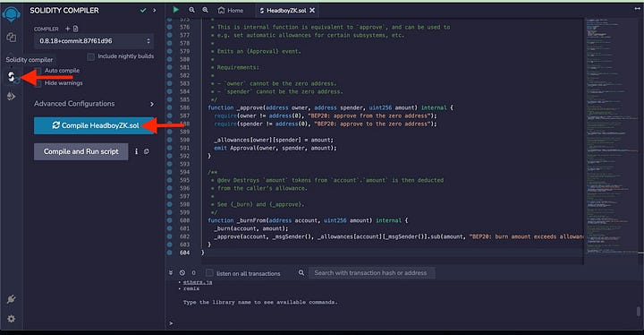Click 'Type the library name' terminal text

click(x=260, y=303)
